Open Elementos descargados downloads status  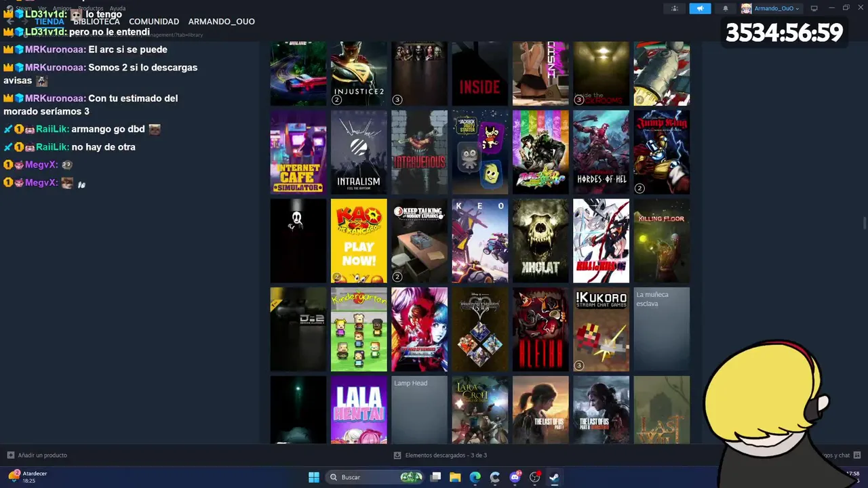446,455
